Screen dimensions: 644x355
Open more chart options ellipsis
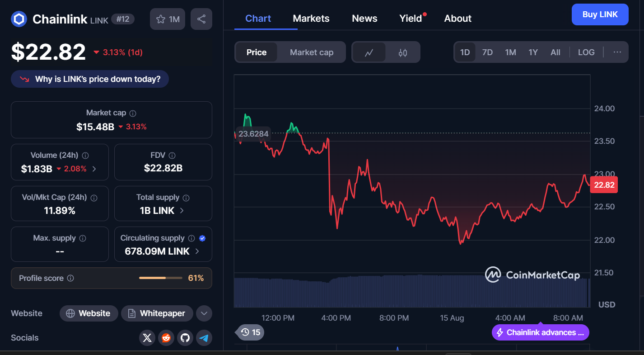click(617, 52)
